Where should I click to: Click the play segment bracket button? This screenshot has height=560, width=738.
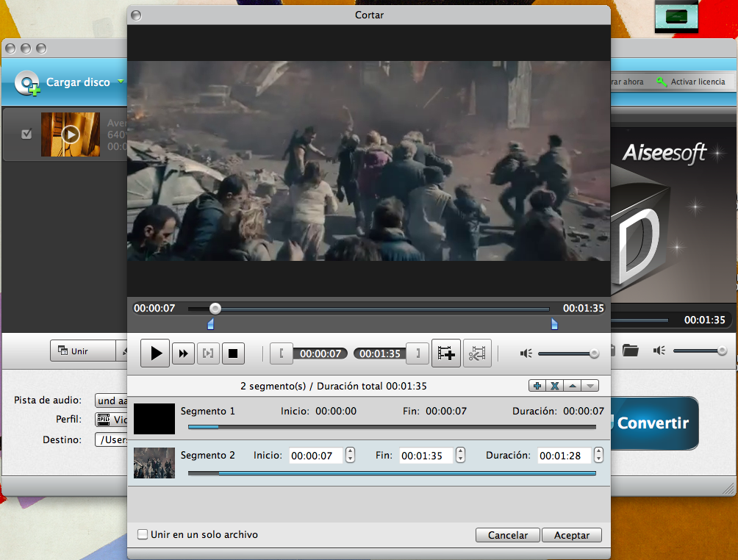[x=208, y=353]
